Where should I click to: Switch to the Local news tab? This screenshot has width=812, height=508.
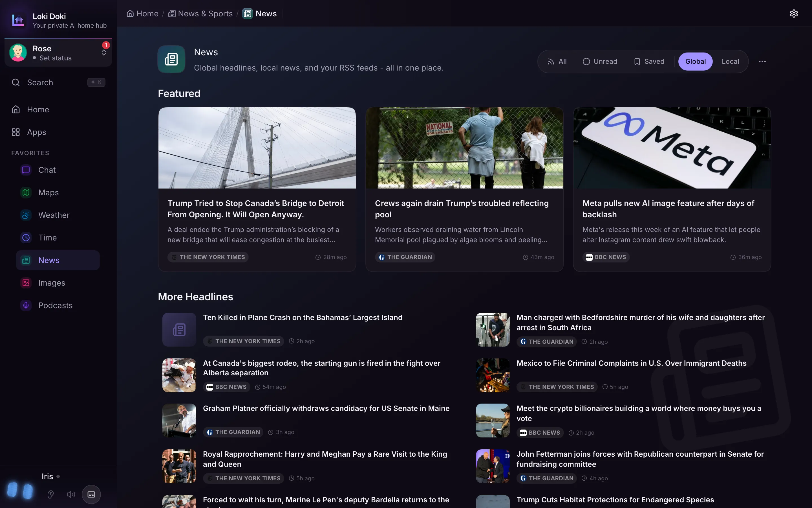[x=730, y=62]
